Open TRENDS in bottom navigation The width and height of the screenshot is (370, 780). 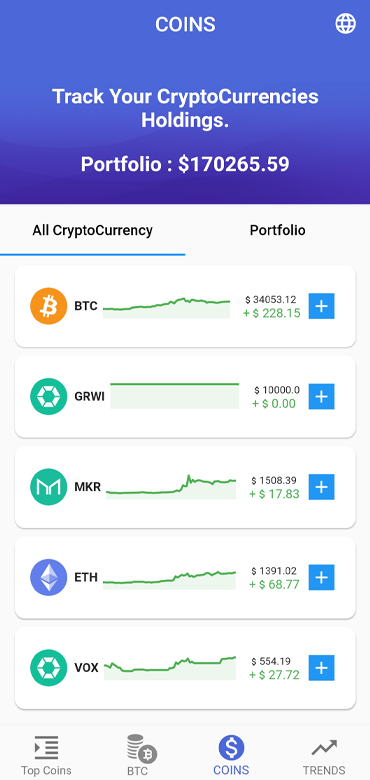(324, 755)
